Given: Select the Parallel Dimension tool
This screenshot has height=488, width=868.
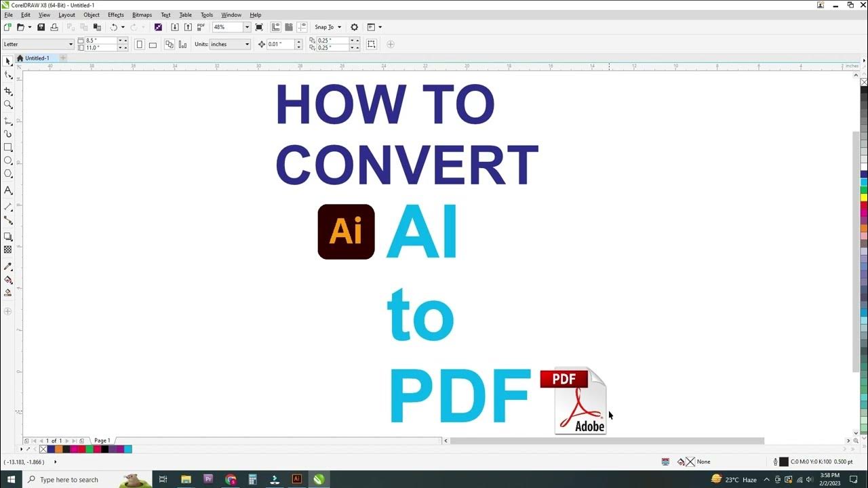Looking at the screenshot, I should coord(8,207).
